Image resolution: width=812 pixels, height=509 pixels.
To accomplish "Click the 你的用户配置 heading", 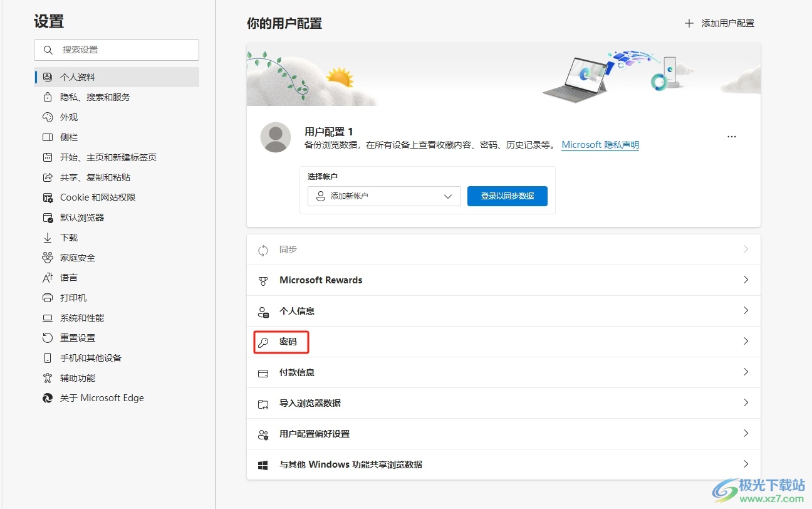I will coord(284,24).
